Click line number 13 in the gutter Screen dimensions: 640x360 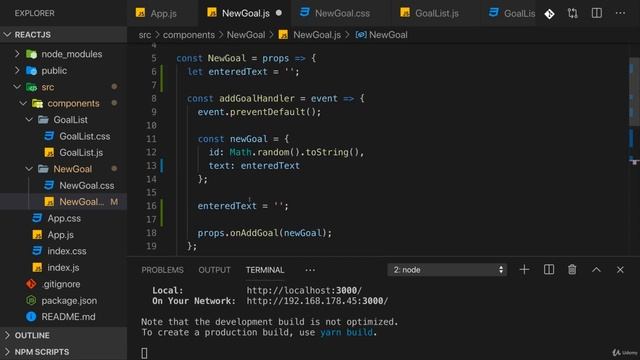click(x=151, y=165)
